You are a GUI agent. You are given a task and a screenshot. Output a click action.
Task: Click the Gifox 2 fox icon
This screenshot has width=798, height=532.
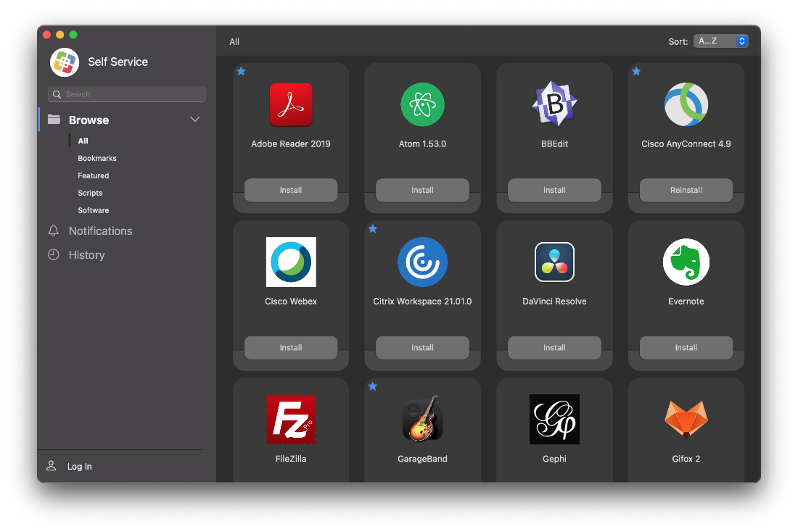[686, 419]
